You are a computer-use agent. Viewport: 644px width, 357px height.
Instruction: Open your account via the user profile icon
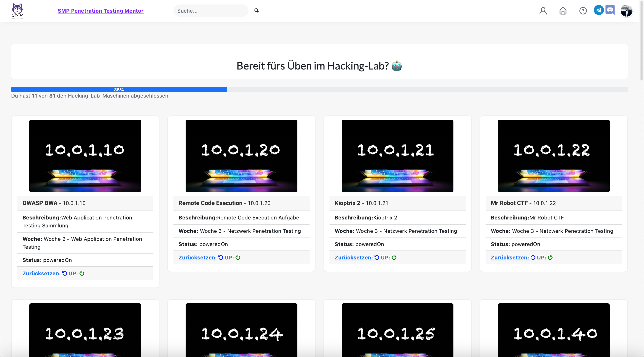(543, 11)
